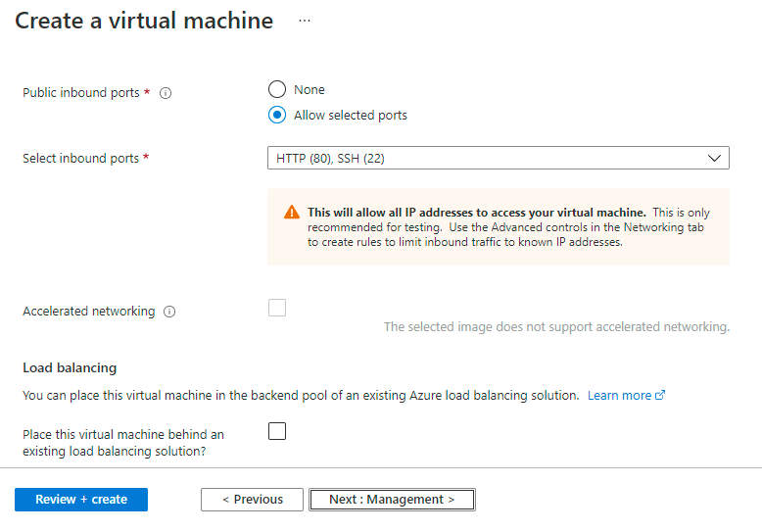Click the external link icon after Learn more
The width and height of the screenshot is (762, 532).
click(660, 396)
